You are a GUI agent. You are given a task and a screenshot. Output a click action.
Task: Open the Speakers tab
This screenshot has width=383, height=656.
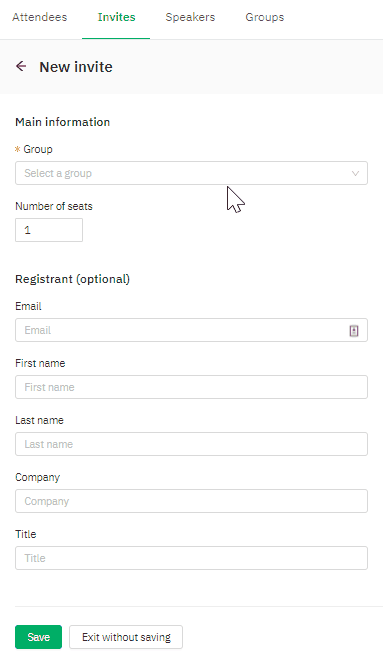[x=190, y=17]
